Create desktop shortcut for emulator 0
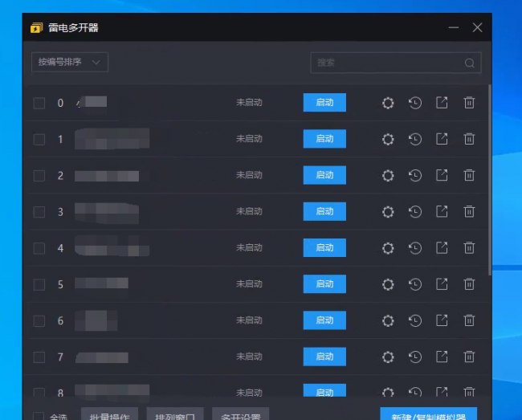Viewport: 522px width, 420px height. tap(442, 103)
